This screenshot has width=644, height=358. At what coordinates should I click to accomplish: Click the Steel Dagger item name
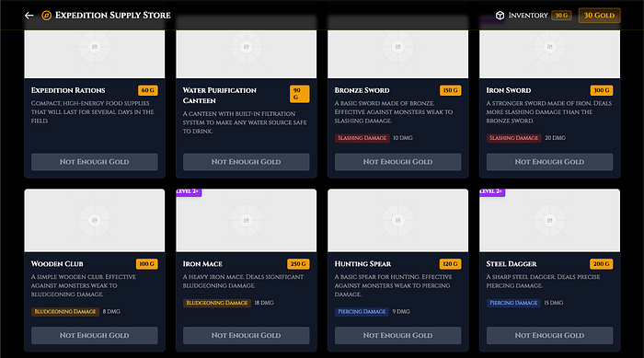(x=512, y=264)
